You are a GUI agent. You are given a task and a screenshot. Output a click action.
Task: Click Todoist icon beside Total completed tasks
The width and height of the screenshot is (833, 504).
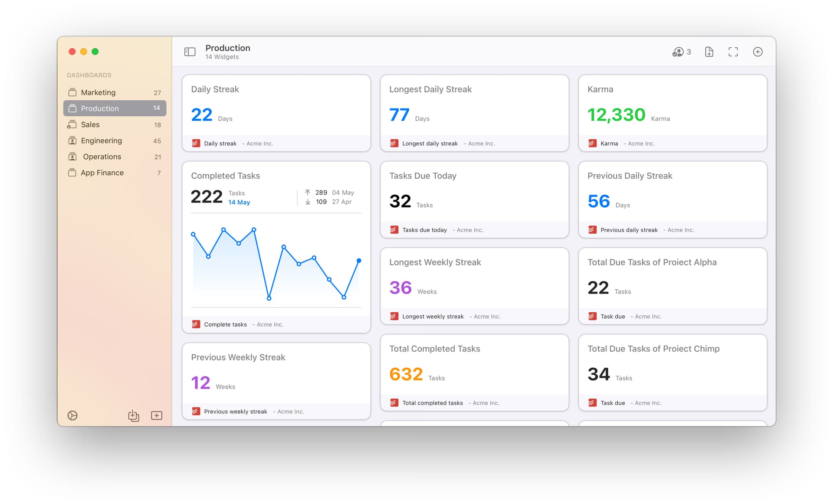click(394, 403)
